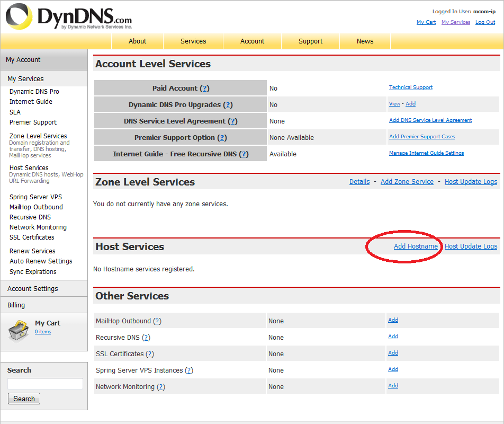Open help for SSL Certificates (?)

click(150, 354)
